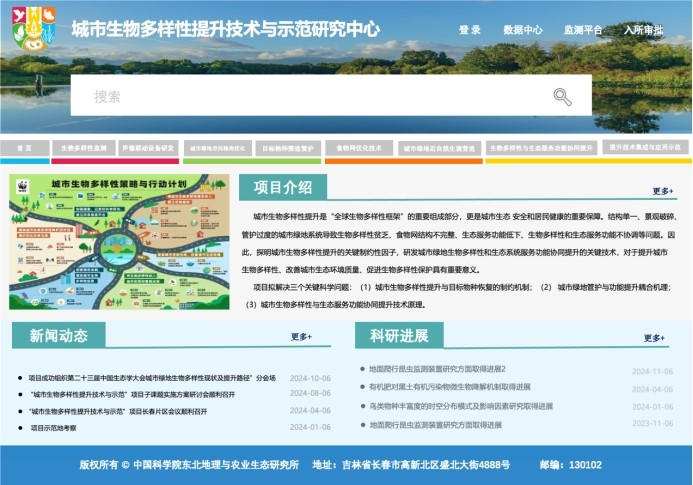The image size is (693, 485).
Task: Open 鸟类物种丰富度 research progress article
Action: pos(460,406)
